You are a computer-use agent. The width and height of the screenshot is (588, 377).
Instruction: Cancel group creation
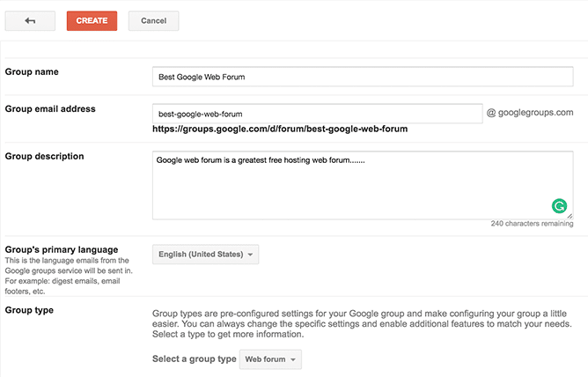click(153, 20)
